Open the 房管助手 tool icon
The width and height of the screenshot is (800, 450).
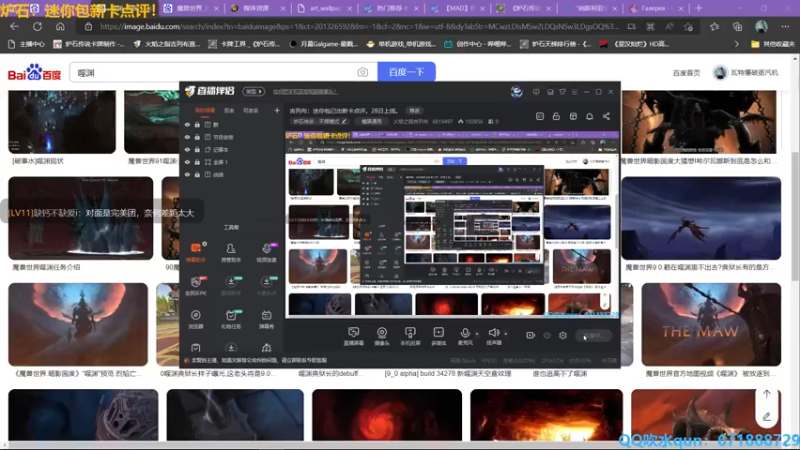pos(231,252)
